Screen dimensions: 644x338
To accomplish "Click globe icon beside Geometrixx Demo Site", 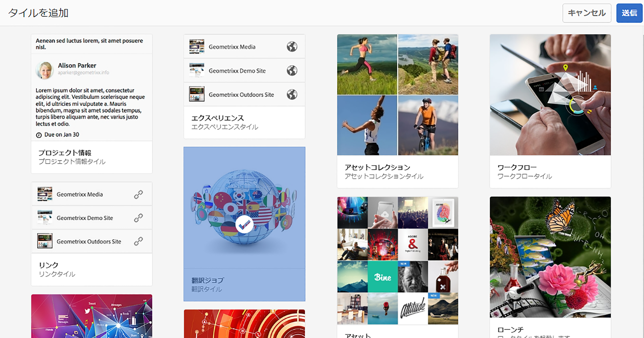I will coord(292,70).
